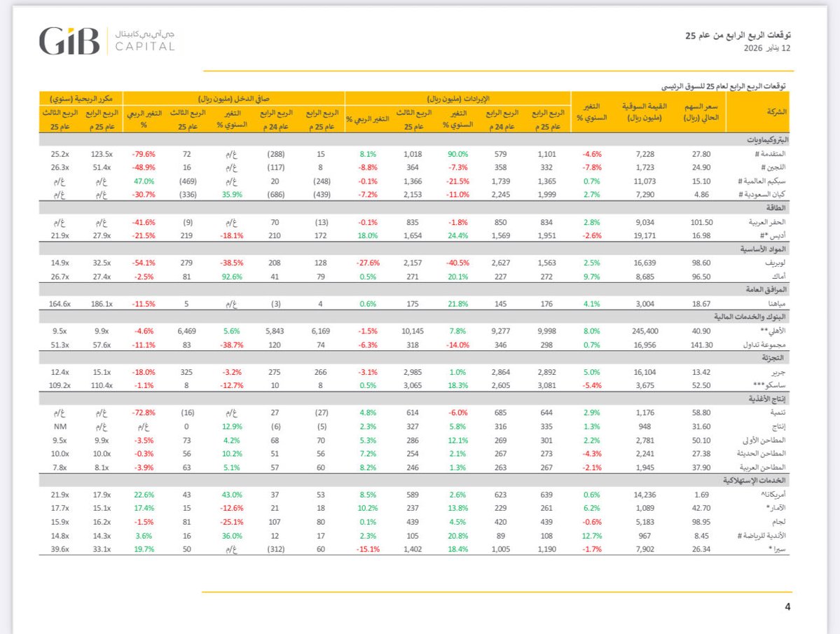Click revenue change value '90.0%'
This screenshot has height=634, width=840.
457,154
